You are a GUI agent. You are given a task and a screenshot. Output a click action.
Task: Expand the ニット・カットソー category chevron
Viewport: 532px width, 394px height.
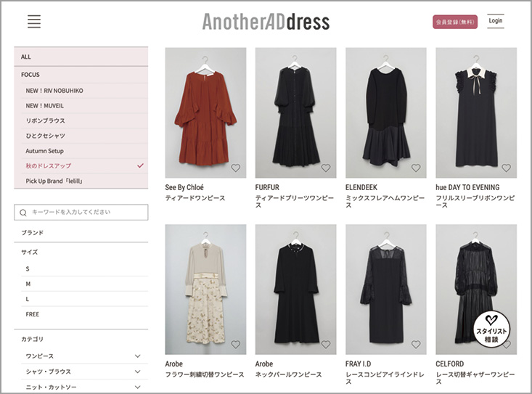[137, 387]
